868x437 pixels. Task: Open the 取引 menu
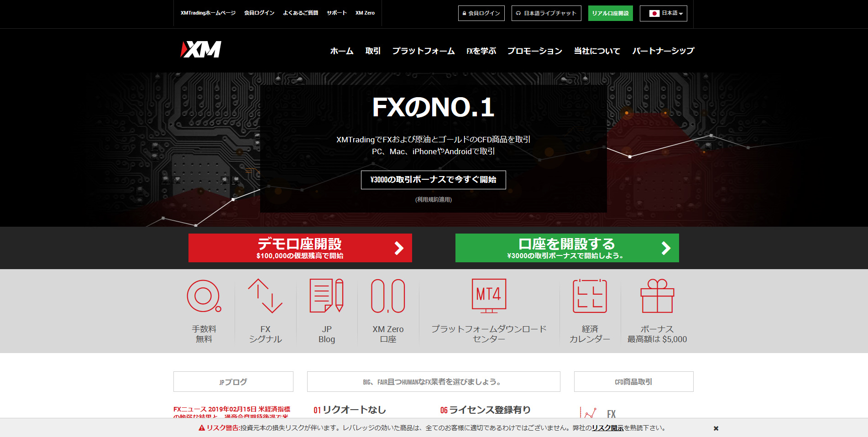click(x=373, y=51)
